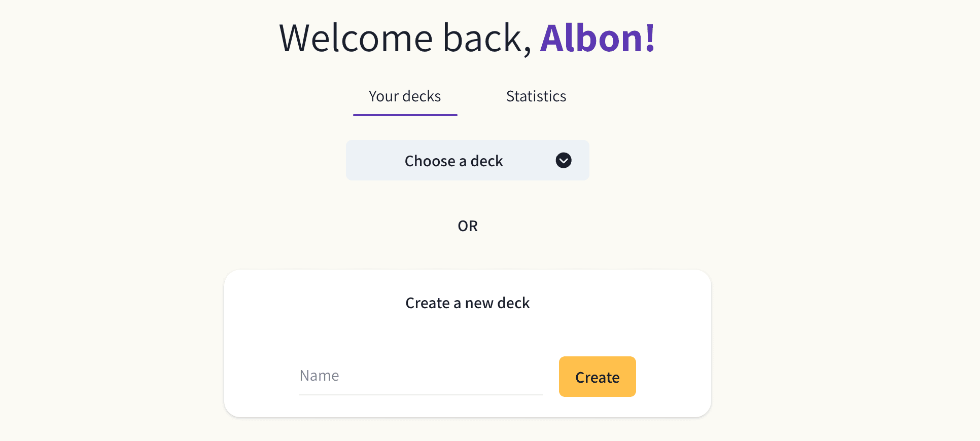This screenshot has height=441, width=980.
Task: Click the OR divider text
Action: pyautogui.click(x=467, y=226)
